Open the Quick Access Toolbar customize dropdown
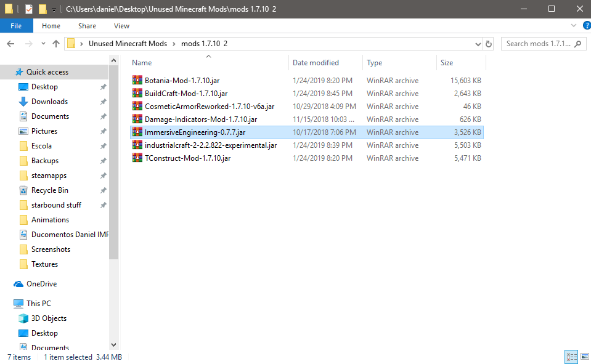 pos(54,10)
